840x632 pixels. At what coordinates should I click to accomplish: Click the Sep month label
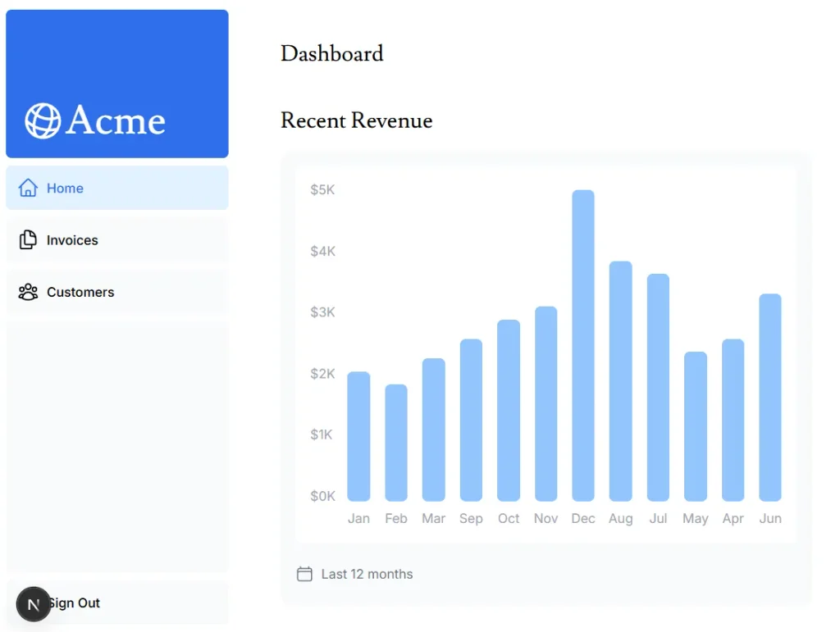coord(471,519)
